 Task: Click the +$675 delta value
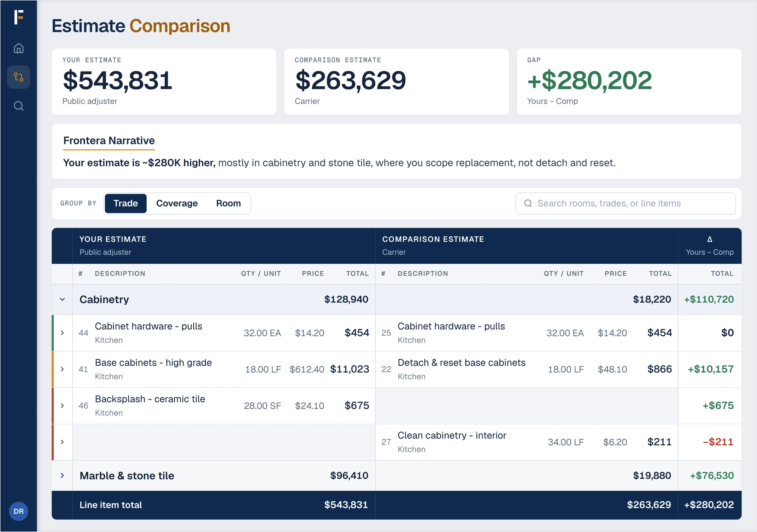[718, 406]
